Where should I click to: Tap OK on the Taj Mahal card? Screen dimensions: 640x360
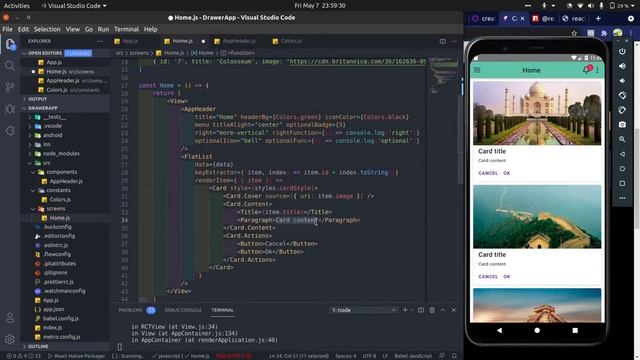click(x=507, y=173)
